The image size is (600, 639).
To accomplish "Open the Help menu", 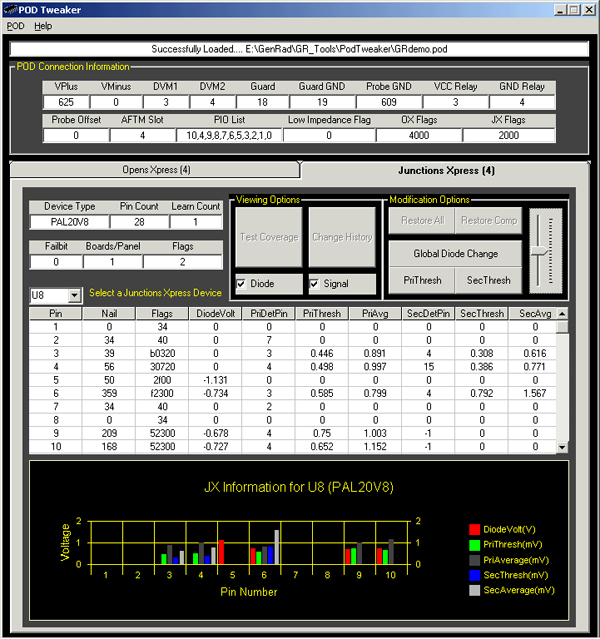I will 43,26.
